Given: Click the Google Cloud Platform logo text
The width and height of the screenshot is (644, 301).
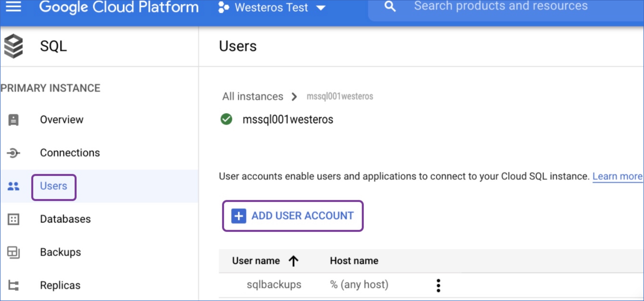Looking at the screenshot, I should [119, 7].
